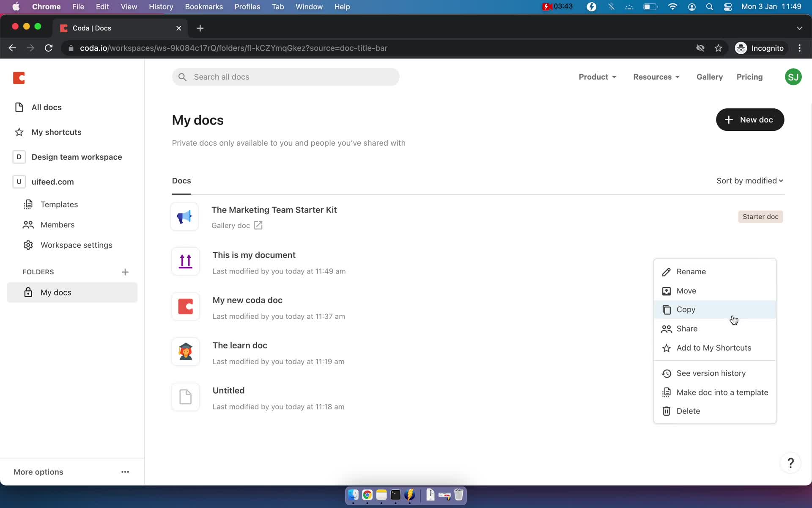Open See version history

point(715,373)
